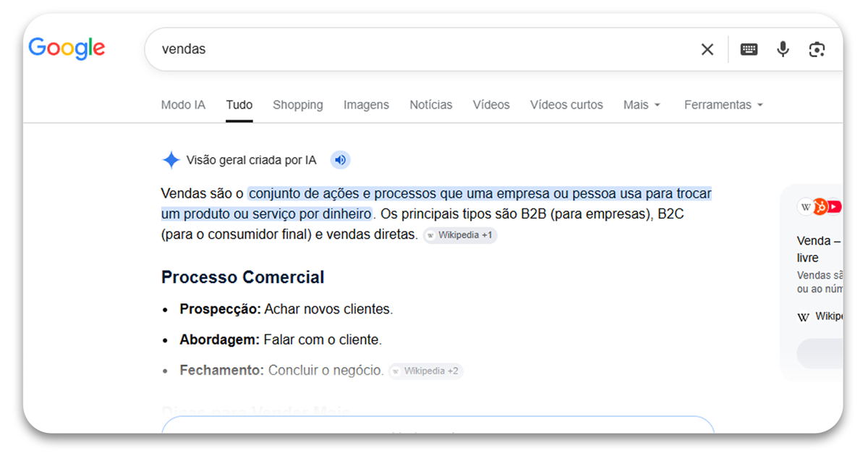The image size is (868, 456).
Task: Click the Abordagem bullet text
Action: click(281, 339)
